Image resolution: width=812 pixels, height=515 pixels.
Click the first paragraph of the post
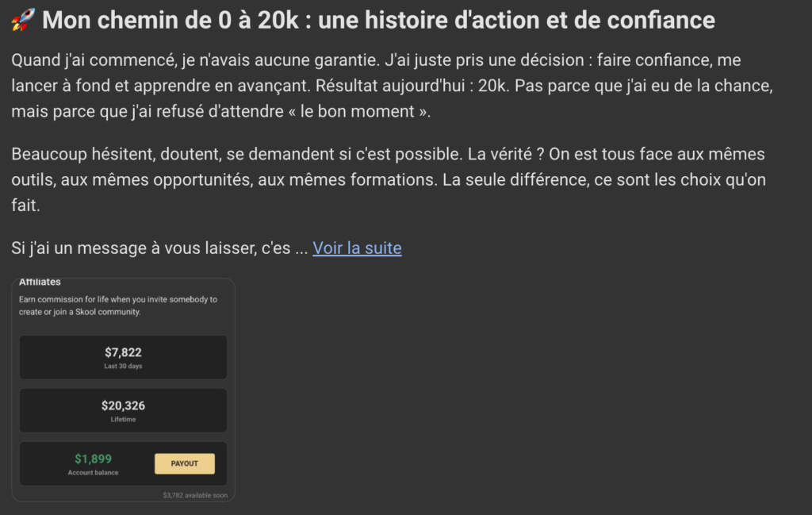point(389,85)
